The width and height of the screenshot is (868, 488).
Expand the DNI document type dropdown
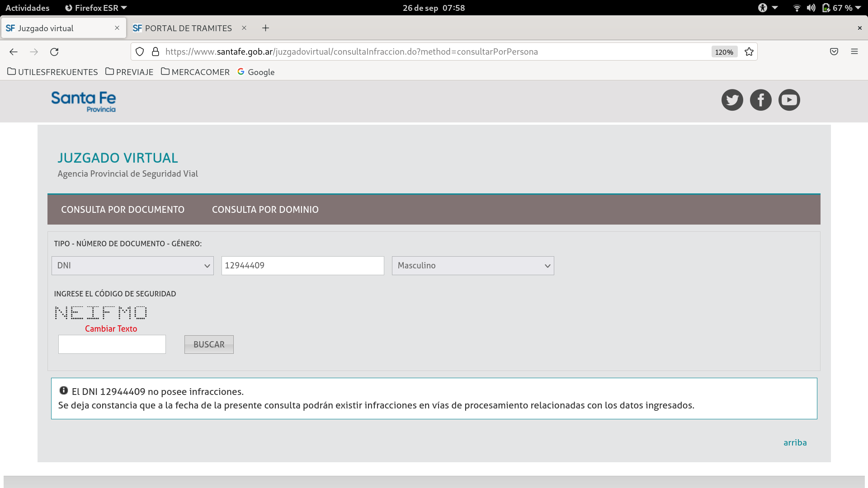(x=132, y=266)
